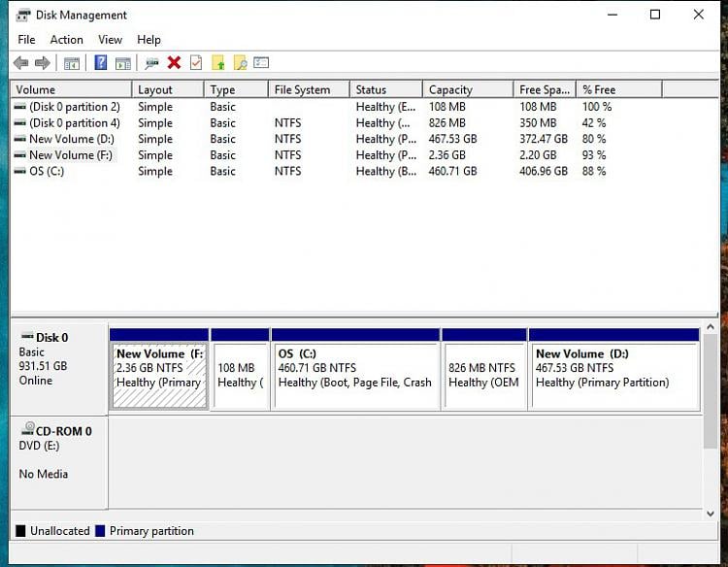728x567 pixels.
Task: Click the connect/refresh disk toolbar icon
Action: pos(151,63)
